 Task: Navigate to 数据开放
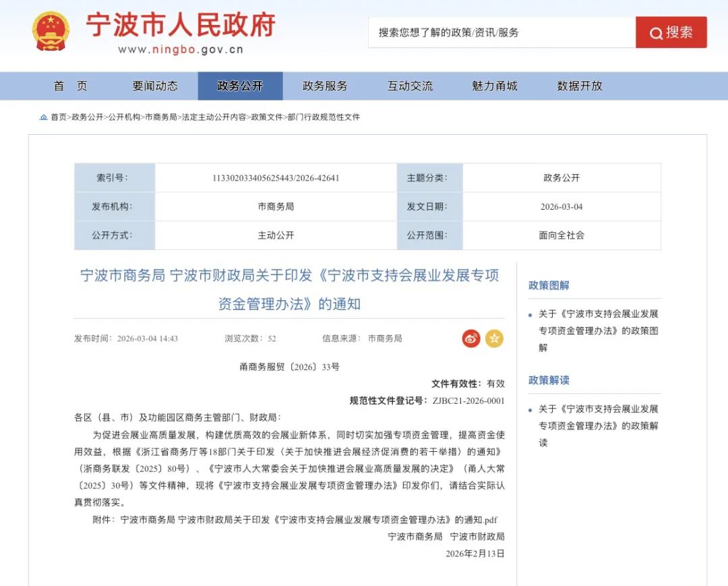581,86
